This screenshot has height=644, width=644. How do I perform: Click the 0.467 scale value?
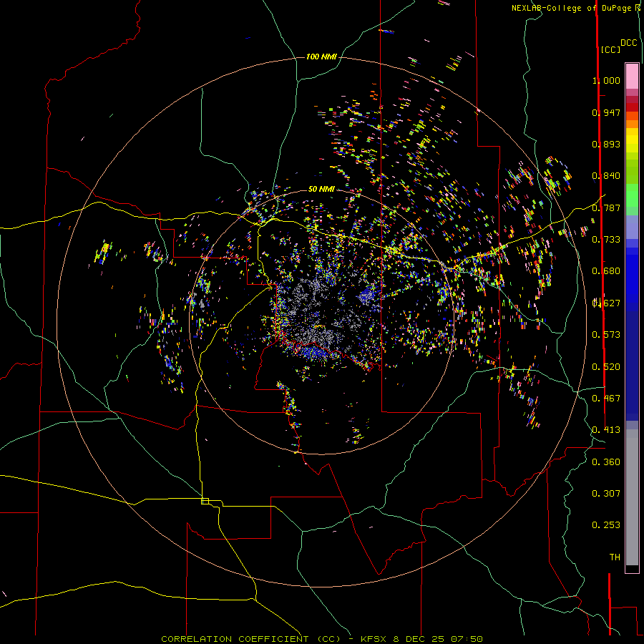(x=606, y=399)
